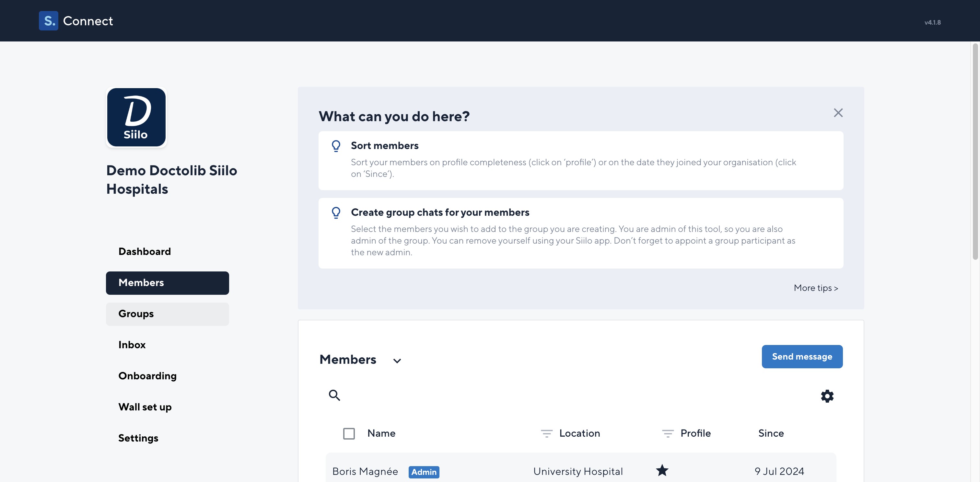
Task: Open the table settings gear icon
Action: (x=827, y=396)
